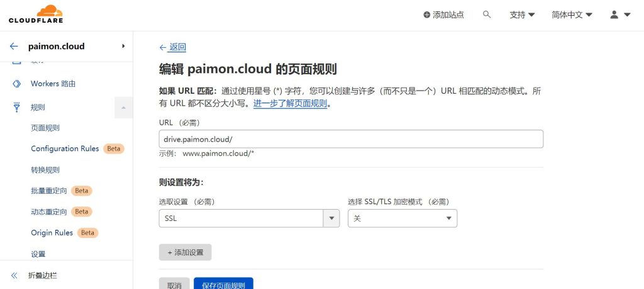Open the user account avatar menu
Image resolution: width=644 pixels, height=289 pixels.
point(620,15)
